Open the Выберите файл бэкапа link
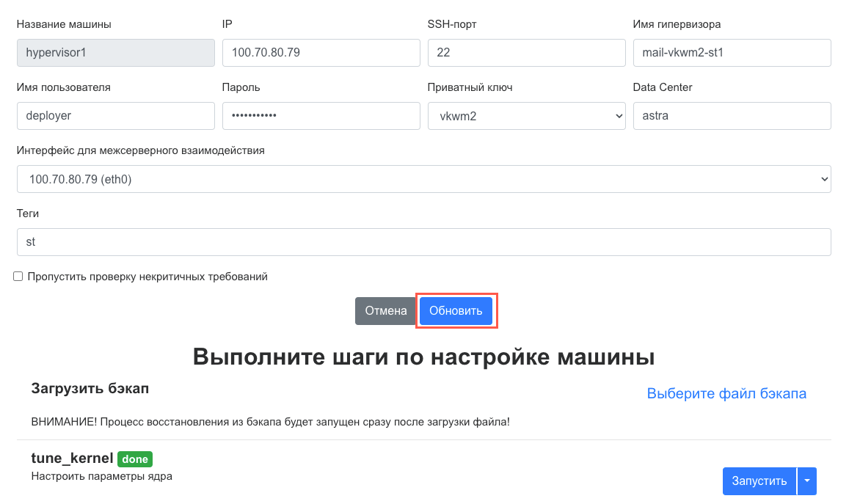849x504 pixels. (x=726, y=394)
